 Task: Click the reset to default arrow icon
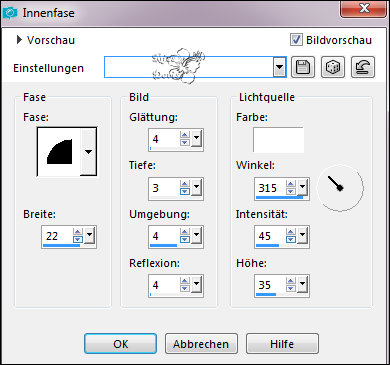tap(363, 67)
